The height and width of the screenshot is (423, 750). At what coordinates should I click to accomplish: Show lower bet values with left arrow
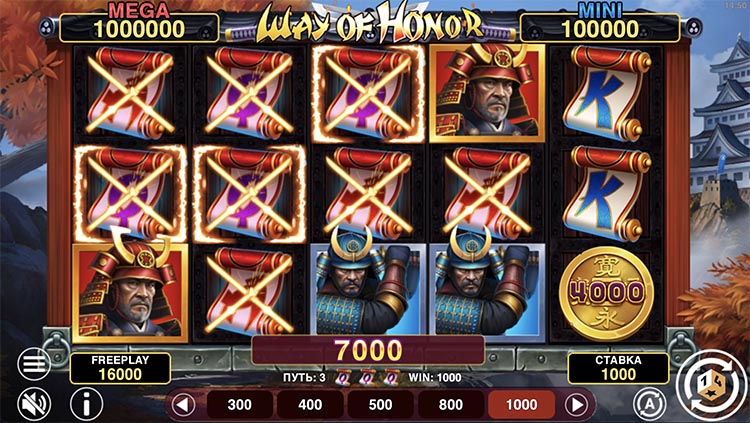tap(183, 405)
